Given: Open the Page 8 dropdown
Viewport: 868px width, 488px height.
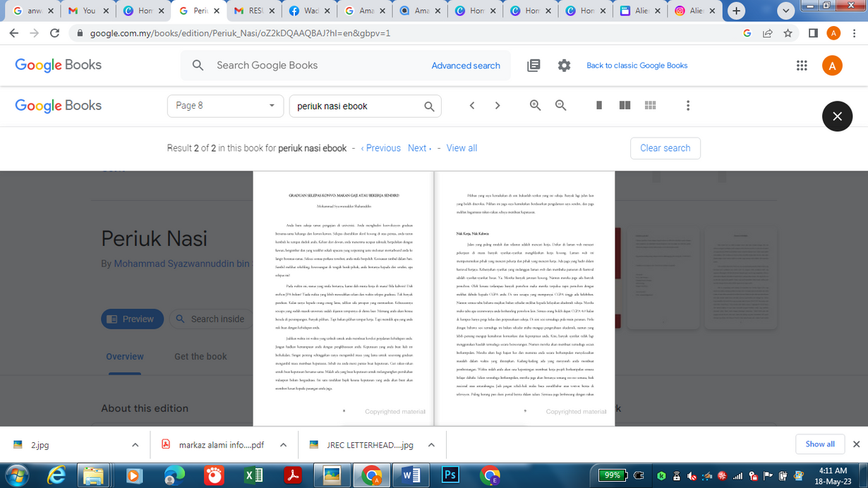Looking at the screenshot, I should pos(225,106).
